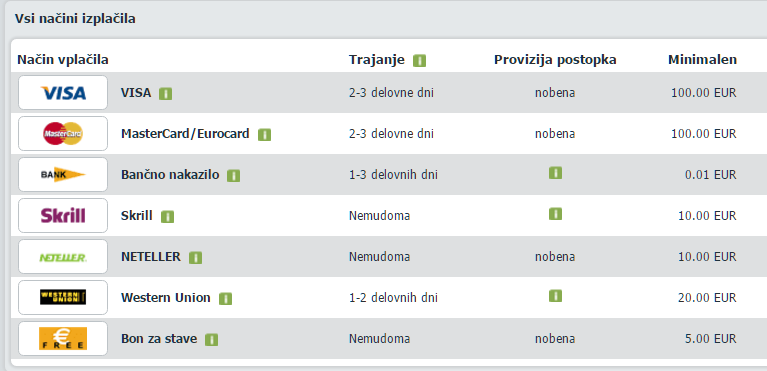Open the Western Union info icon
This screenshot has width=767, height=371.
pyautogui.click(x=225, y=299)
